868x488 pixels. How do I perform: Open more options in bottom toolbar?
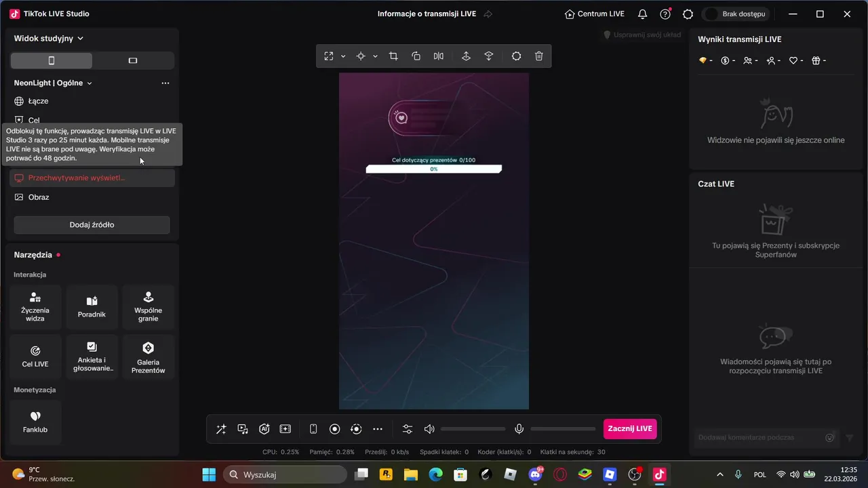378,429
